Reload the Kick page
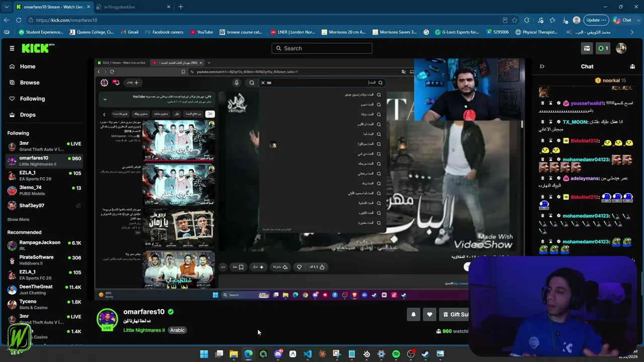 (x=19, y=20)
